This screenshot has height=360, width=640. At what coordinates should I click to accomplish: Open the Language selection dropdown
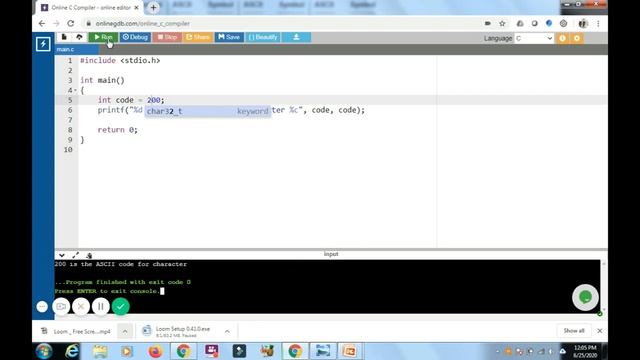[533, 38]
